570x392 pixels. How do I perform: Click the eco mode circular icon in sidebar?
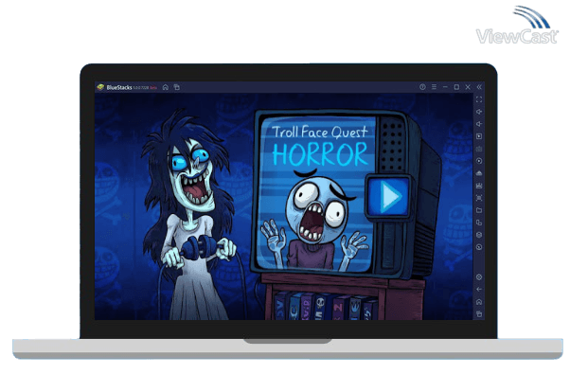(479, 247)
